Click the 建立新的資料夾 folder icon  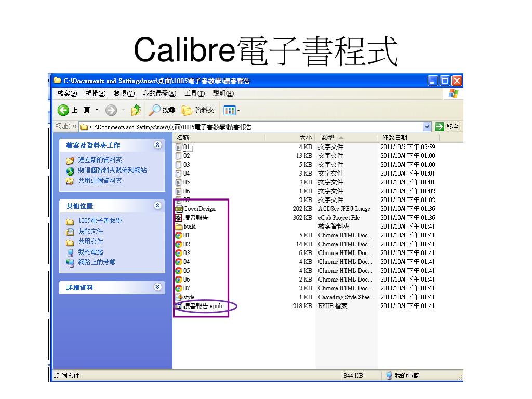click(70, 160)
